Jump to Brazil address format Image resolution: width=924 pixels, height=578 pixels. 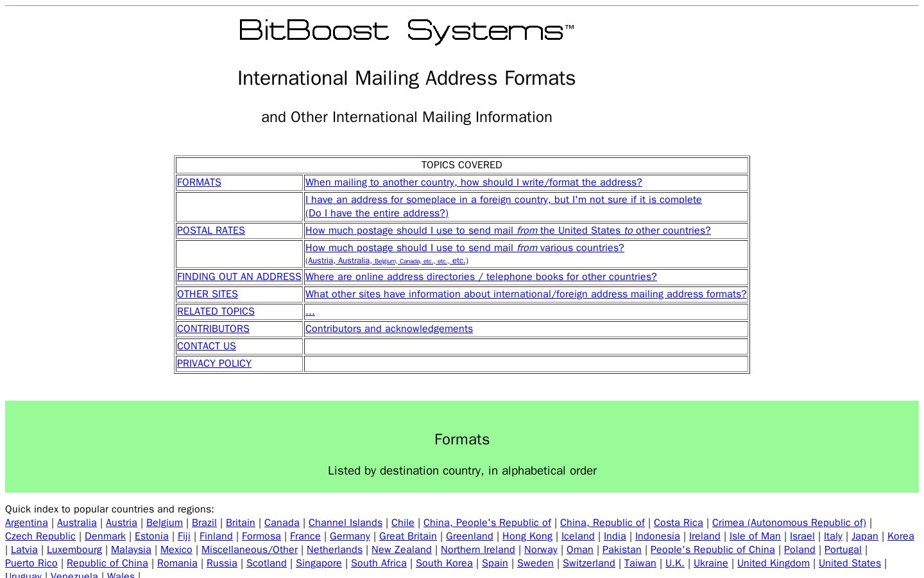[x=204, y=523]
